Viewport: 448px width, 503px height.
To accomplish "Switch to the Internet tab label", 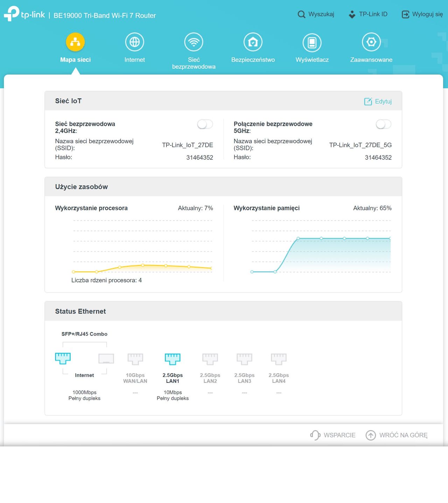I will tap(135, 60).
